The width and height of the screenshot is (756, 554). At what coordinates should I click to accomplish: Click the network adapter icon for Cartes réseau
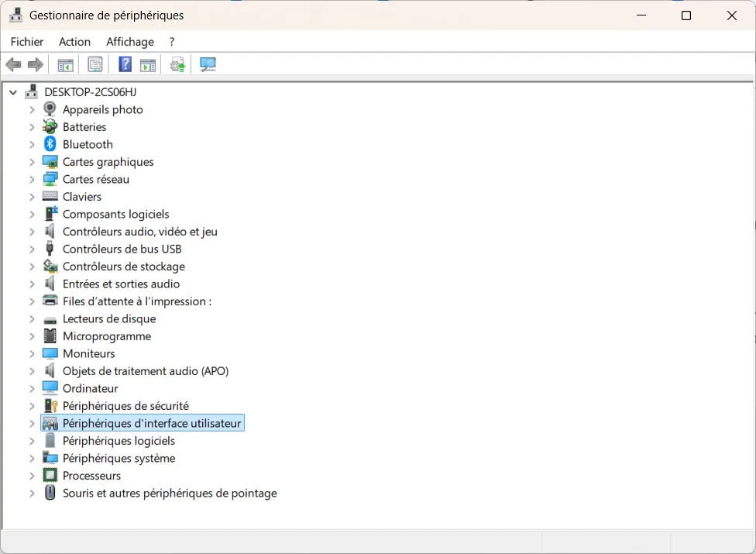pos(50,179)
